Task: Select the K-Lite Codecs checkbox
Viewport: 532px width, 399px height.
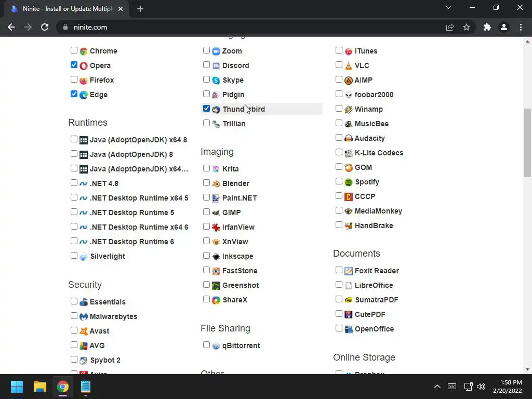Action: click(x=339, y=152)
